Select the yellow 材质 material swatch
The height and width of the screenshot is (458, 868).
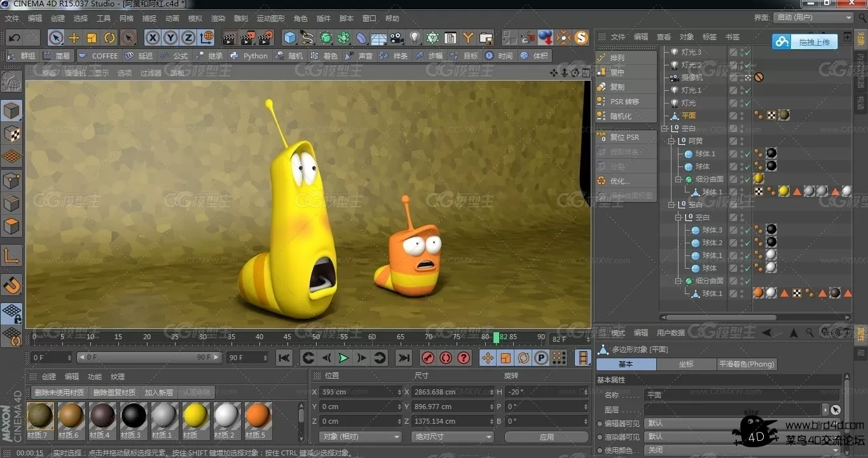pyautogui.click(x=195, y=420)
